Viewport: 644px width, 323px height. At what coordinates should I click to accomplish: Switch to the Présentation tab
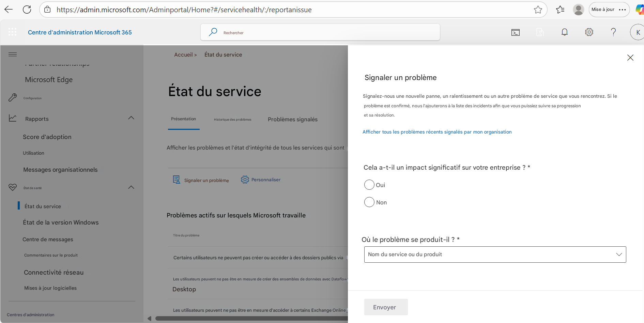[x=183, y=119]
